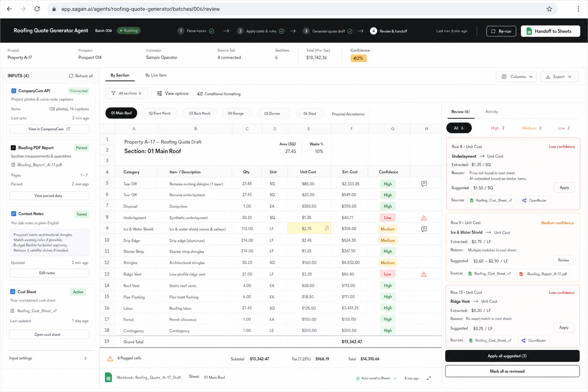
Task: Select the Review (6) tab
Action: (461, 112)
